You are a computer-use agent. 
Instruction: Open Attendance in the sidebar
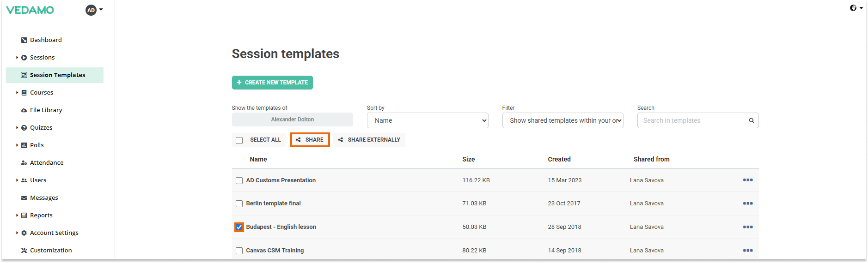click(47, 163)
